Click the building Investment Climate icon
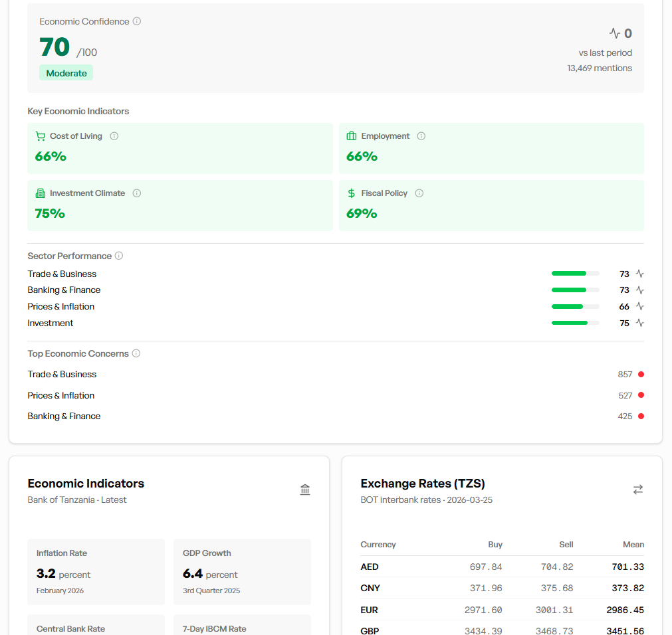Screen dimensions: 672x635 click(41, 193)
